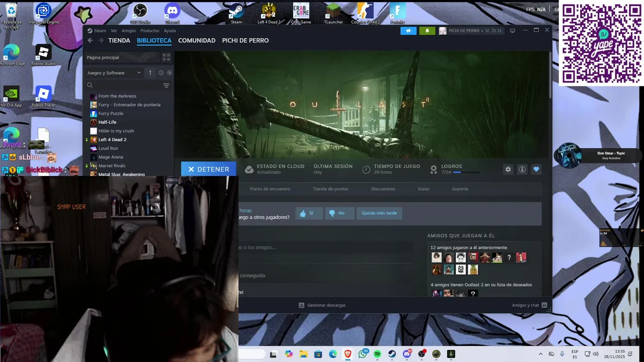
Task: Open Steam notifications bell
Action: tap(427, 31)
